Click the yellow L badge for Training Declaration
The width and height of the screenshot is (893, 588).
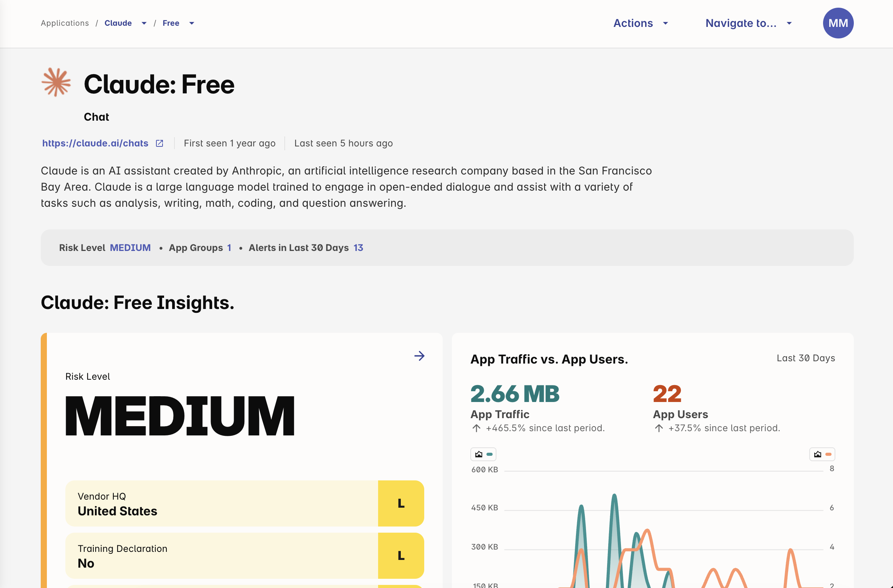tap(401, 556)
